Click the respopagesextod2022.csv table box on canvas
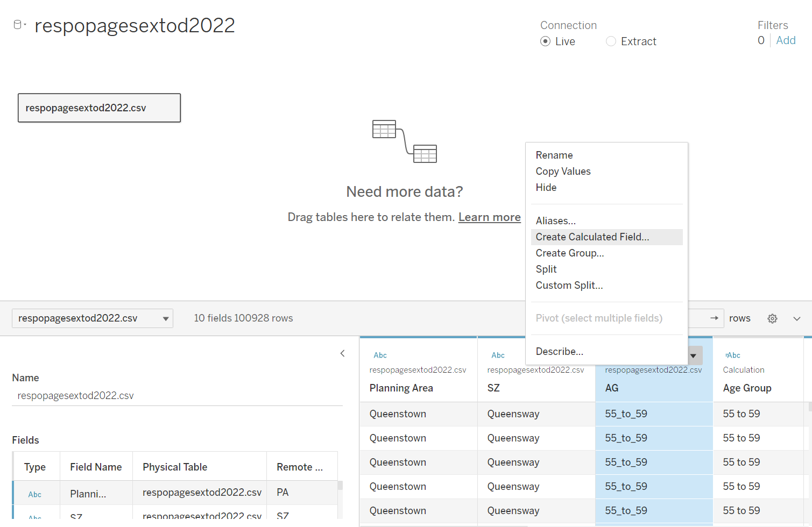812x527 pixels. coord(99,108)
